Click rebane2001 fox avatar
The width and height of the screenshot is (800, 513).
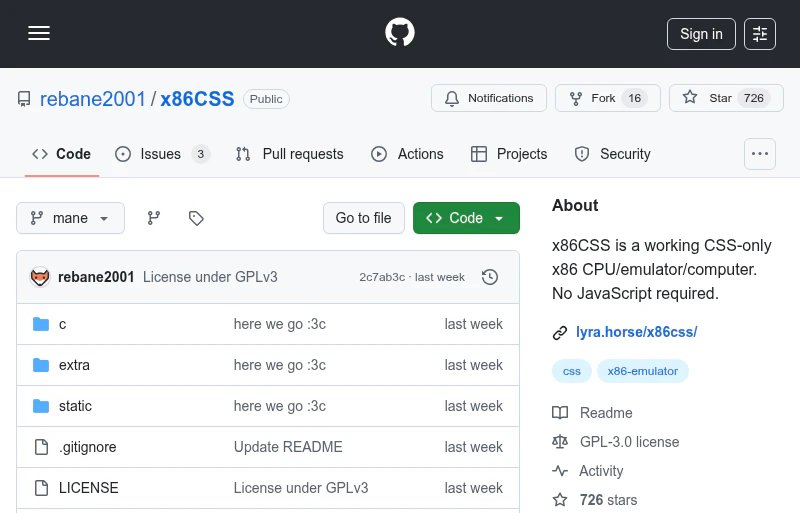(40, 277)
